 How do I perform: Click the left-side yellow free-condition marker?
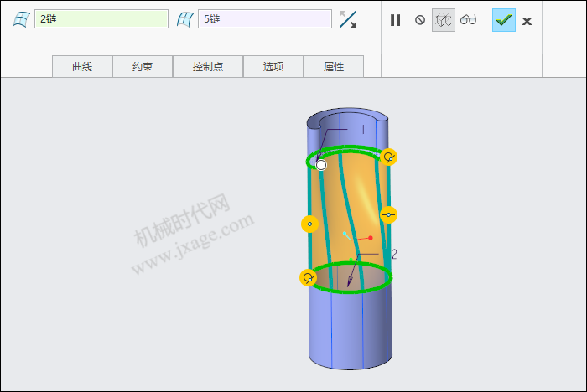(309, 224)
